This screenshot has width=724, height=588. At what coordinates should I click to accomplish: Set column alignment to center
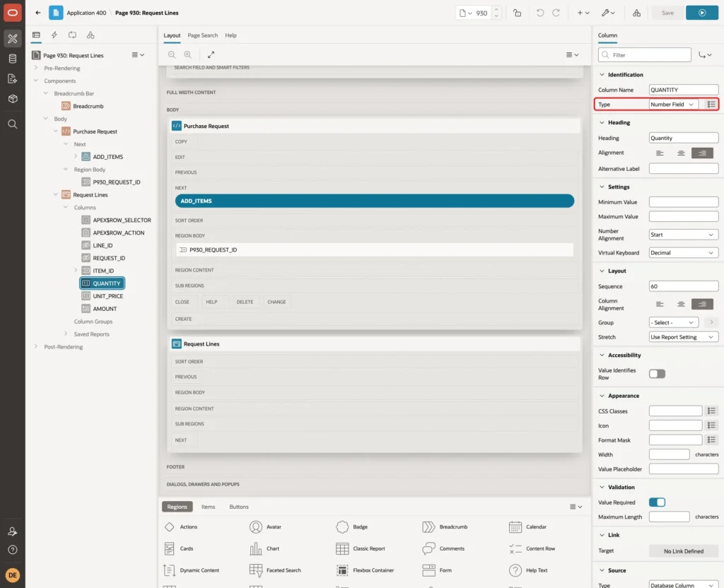681,304
